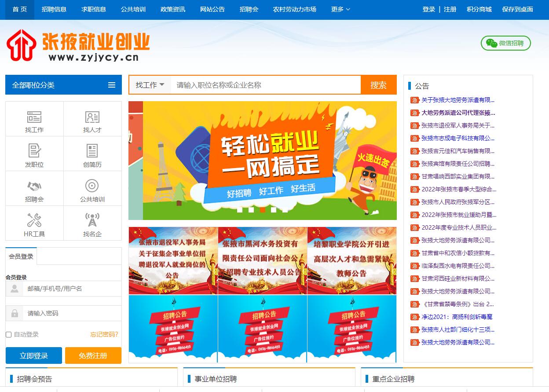
Task: Click the 忘记密码? link
Action: pyautogui.click(x=104, y=334)
